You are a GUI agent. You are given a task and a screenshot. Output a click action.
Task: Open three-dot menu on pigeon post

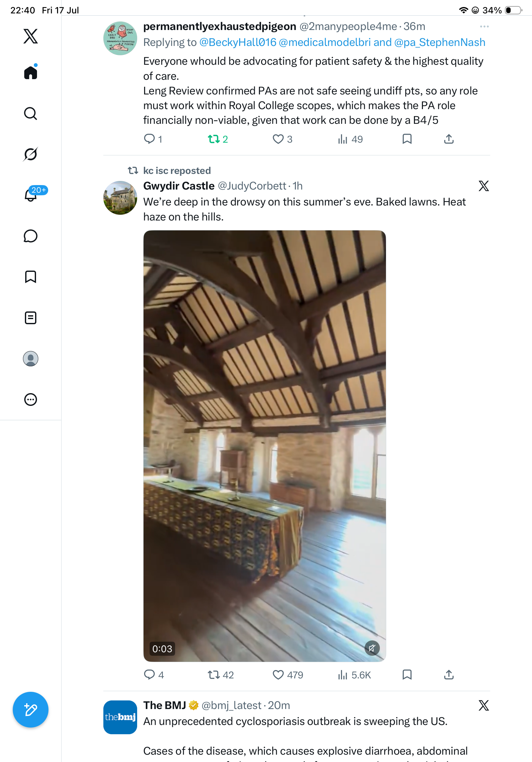point(484,26)
